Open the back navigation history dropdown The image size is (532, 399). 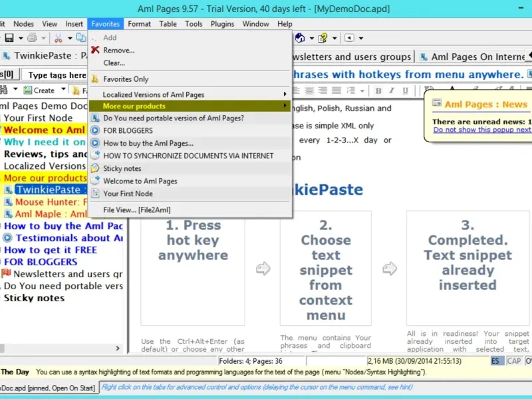click(x=361, y=38)
